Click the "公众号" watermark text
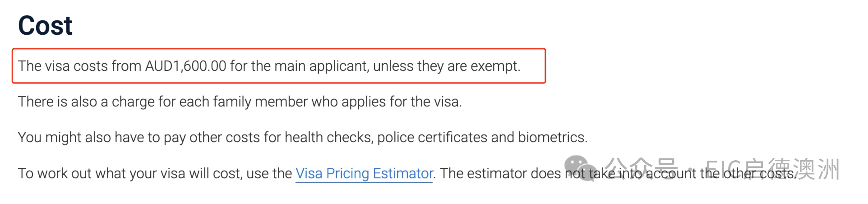868x204 pixels. pyautogui.click(x=641, y=169)
